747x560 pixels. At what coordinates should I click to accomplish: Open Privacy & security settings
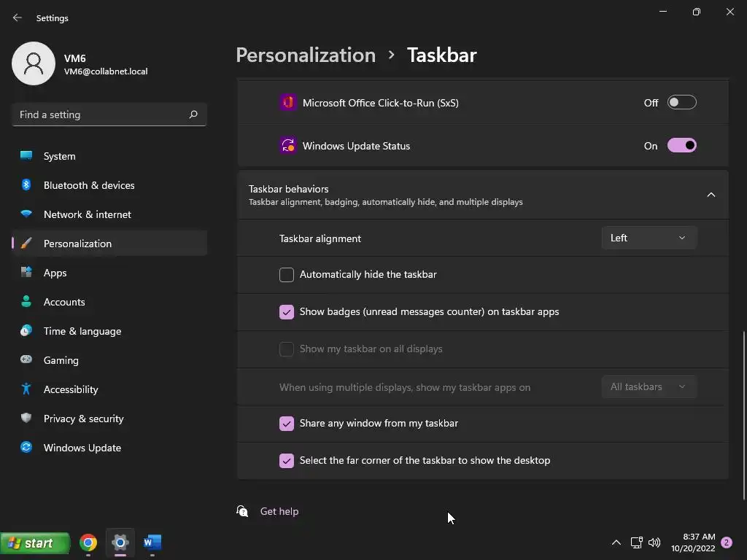(109, 418)
